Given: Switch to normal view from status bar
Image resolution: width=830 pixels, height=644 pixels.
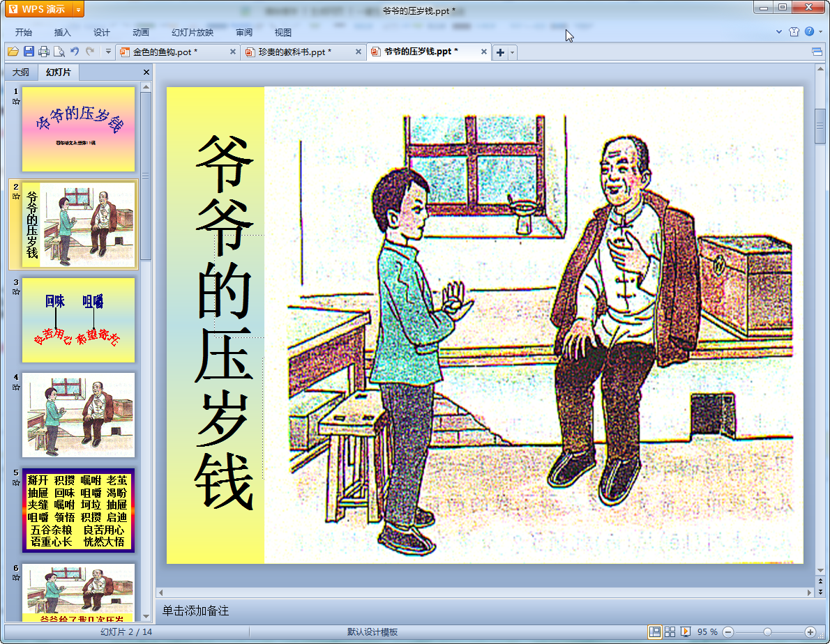Looking at the screenshot, I should (x=655, y=632).
